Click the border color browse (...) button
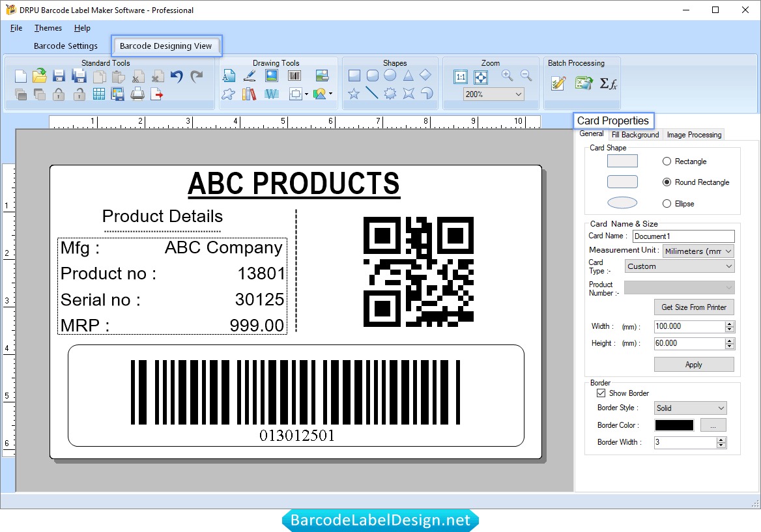 [713, 425]
